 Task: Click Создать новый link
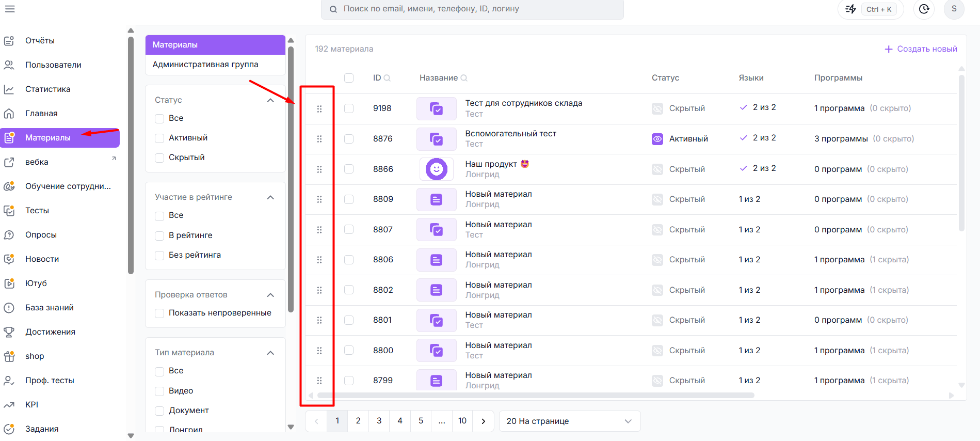point(921,49)
